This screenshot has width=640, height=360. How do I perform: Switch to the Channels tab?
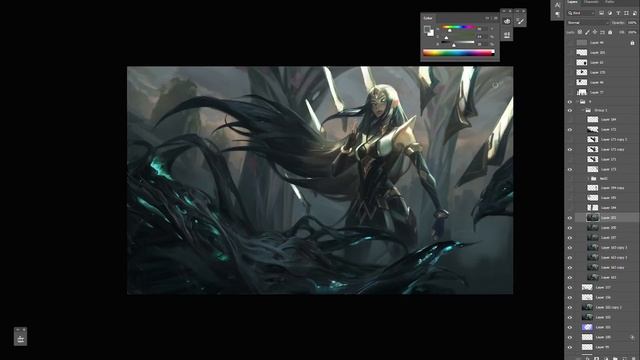click(x=591, y=2)
